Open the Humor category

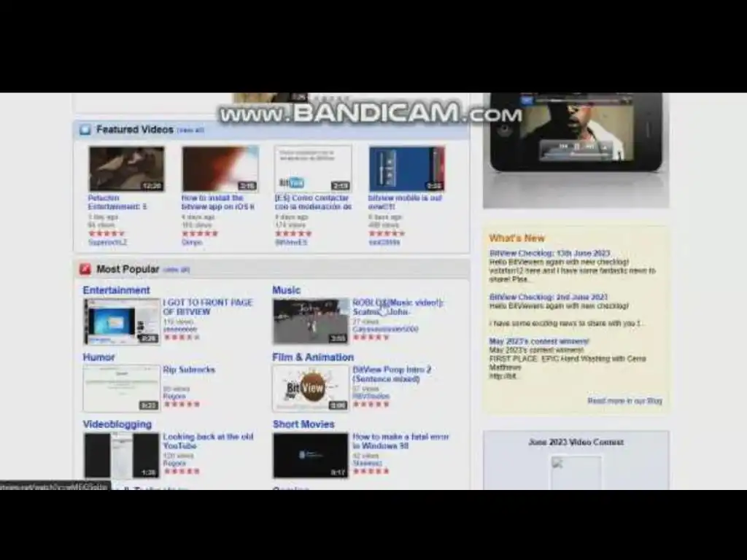click(x=98, y=357)
